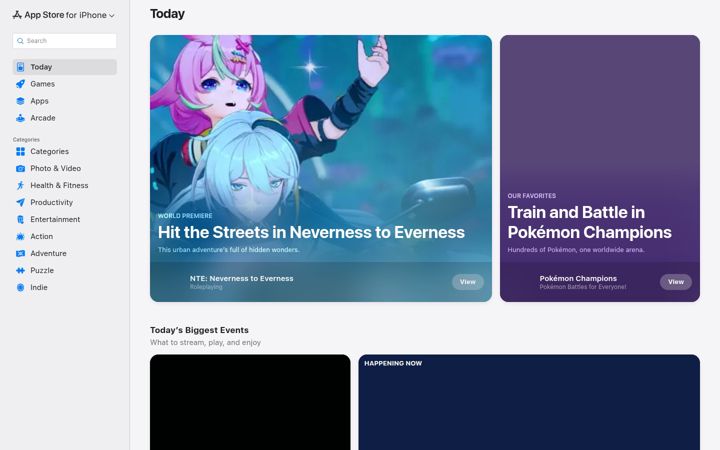Click the WORLD PREMIERE label

click(185, 216)
